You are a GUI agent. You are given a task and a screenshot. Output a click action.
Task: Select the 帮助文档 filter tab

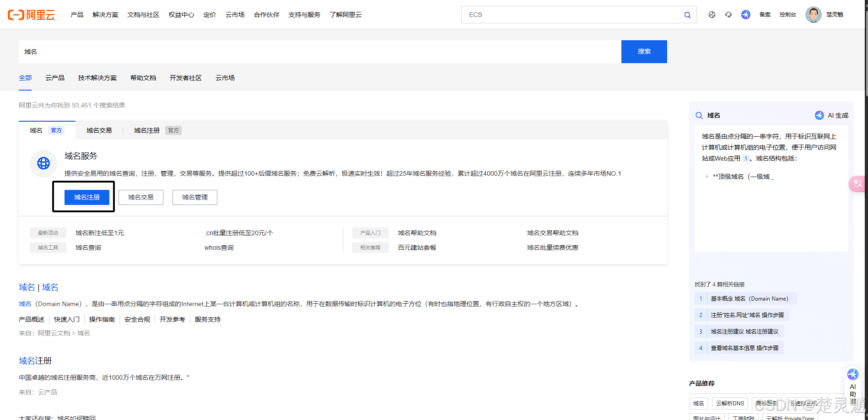[143, 78]
